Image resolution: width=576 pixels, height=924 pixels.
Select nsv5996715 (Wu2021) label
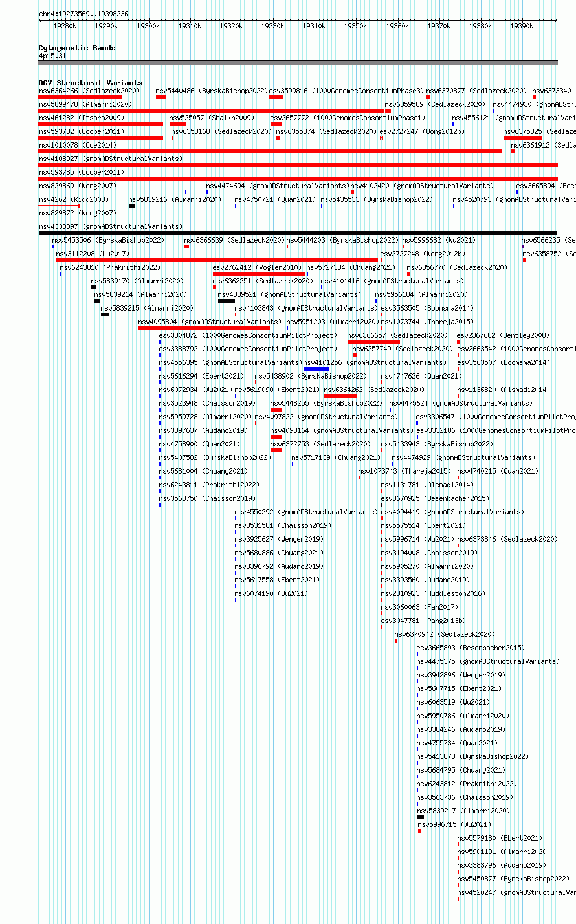(455, 824)
